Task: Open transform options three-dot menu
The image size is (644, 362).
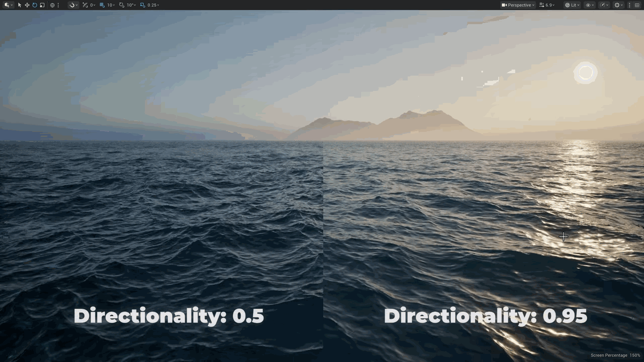Action: coord(58,5)
